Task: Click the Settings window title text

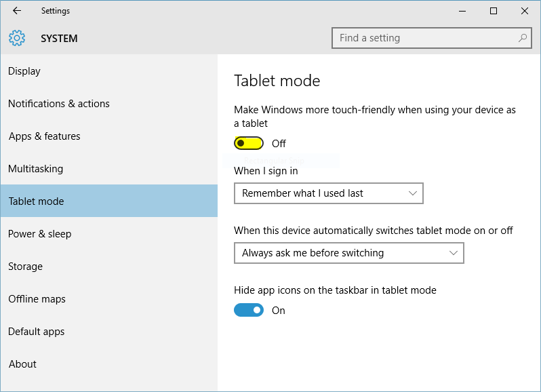Action: (x=55, y=11)
